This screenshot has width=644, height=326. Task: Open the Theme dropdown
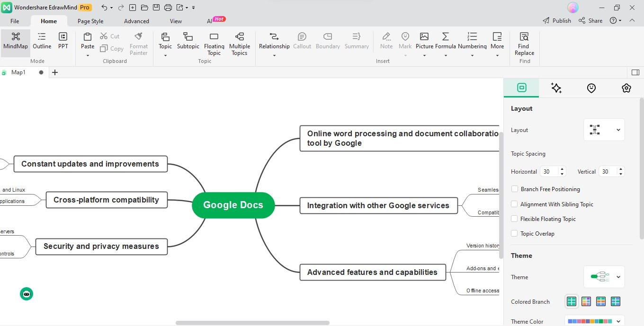coord(604,277)
